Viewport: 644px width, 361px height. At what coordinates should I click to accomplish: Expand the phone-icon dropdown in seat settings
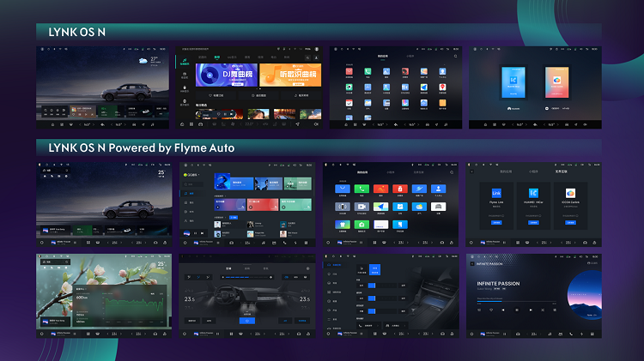tap(368, 325)
